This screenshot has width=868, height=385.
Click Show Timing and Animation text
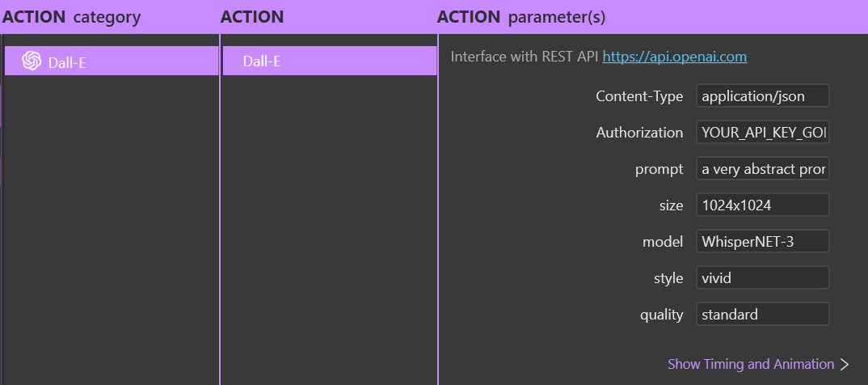pos(751,364)
